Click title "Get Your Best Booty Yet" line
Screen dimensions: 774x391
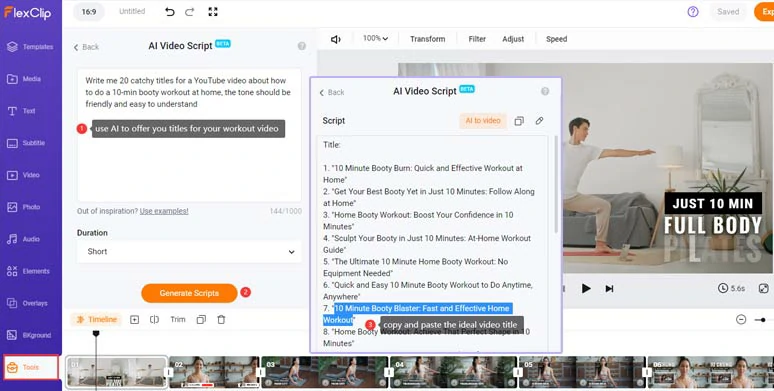428,197
